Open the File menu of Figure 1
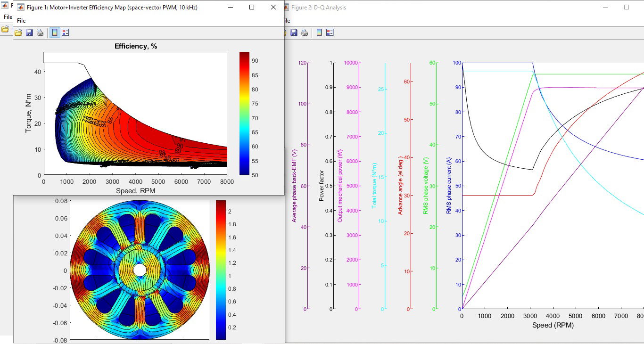The width and height of the screenshot is (644, 344). (21, 21)
